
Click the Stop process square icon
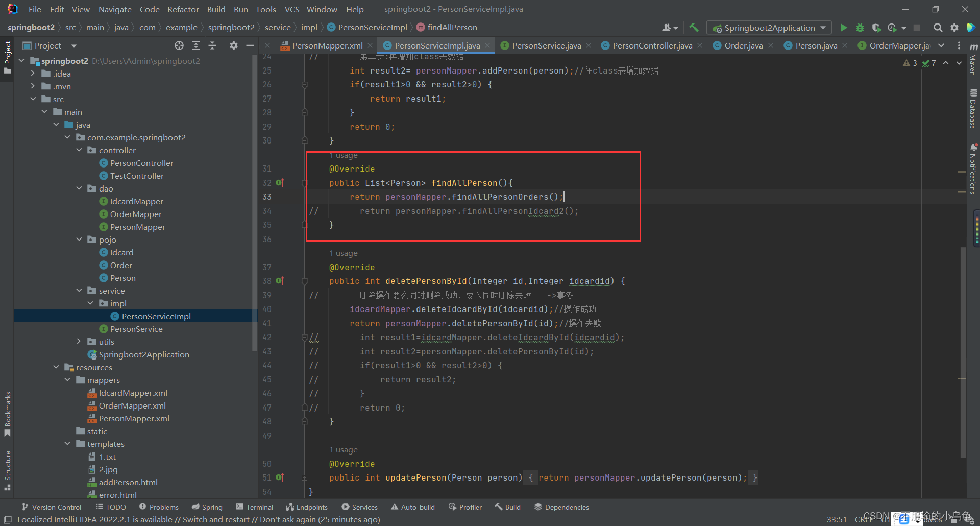click(917, 28)
